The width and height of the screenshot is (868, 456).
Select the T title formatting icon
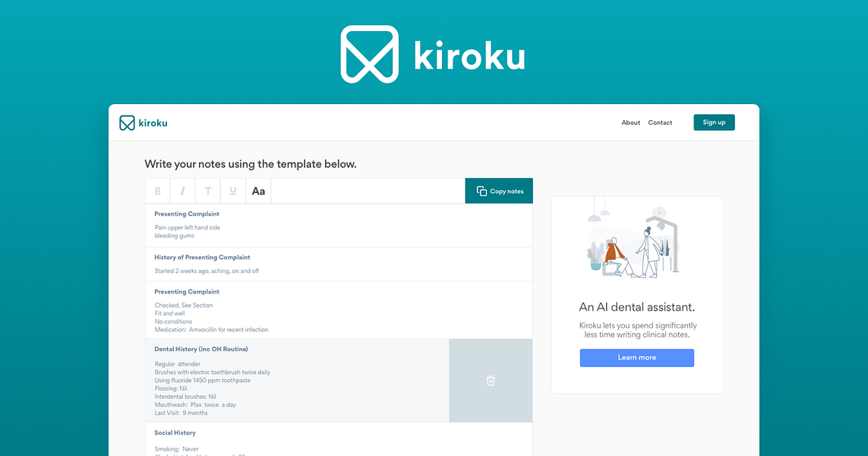[207, 190]
